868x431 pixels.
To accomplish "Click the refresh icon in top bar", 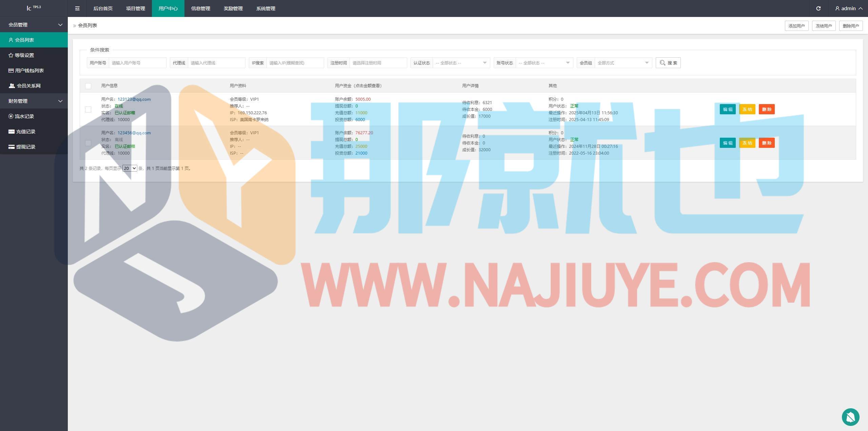I will [x=818, y=8].
